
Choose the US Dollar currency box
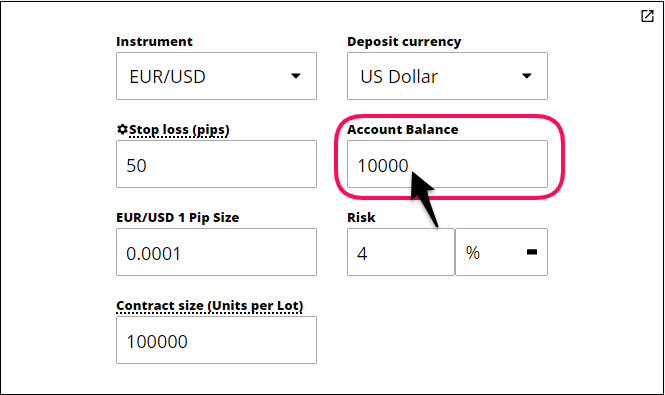point(447,76)
